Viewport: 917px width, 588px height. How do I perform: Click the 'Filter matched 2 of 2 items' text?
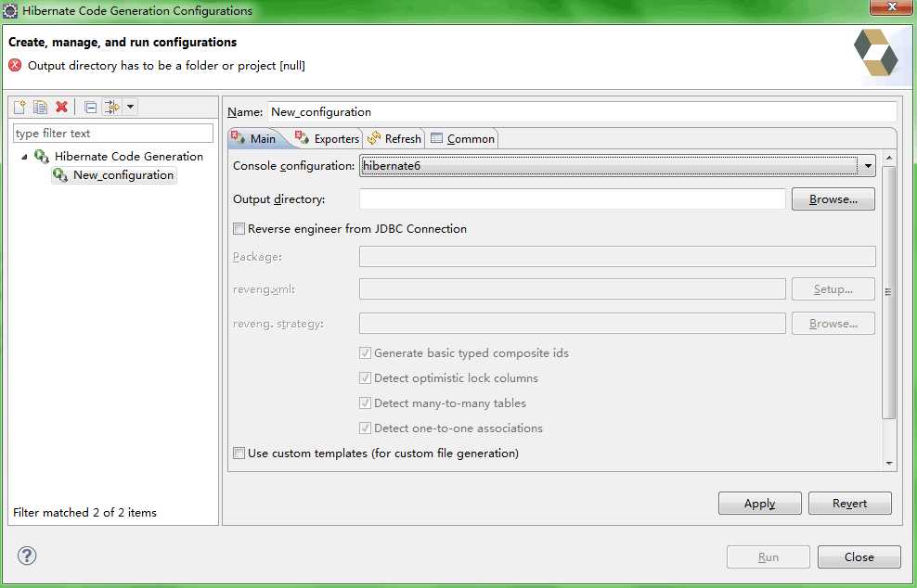84,513
